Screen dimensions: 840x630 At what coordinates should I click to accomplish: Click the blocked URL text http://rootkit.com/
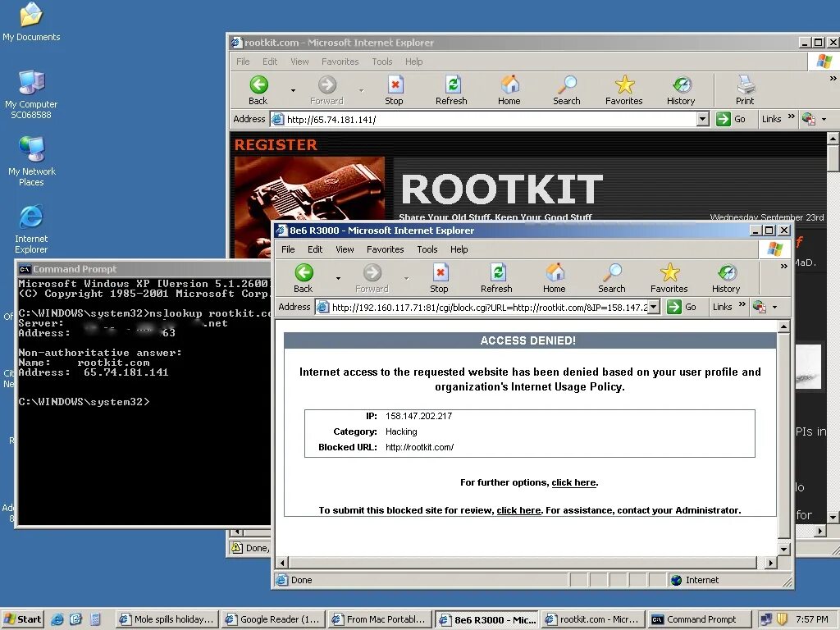pyautogui.click(x=419, y=447)
